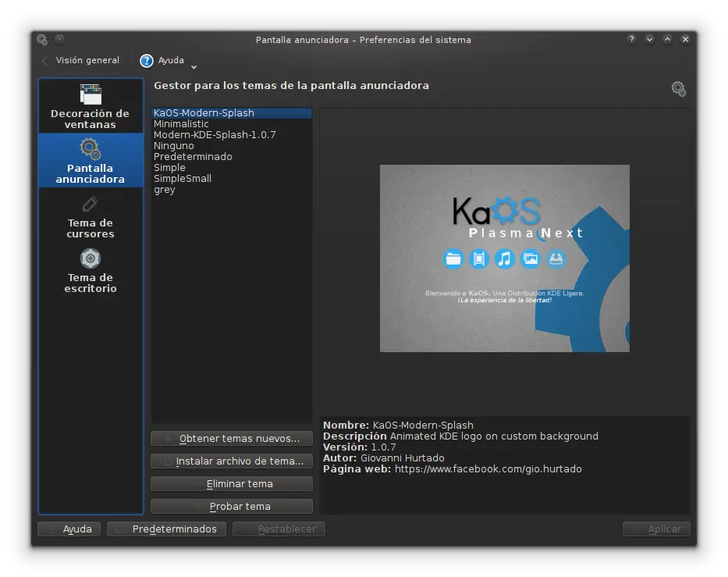The image size is (728, 577).
Task: Click the window menu gear icon in titlebar
Action: pos(42,40)
